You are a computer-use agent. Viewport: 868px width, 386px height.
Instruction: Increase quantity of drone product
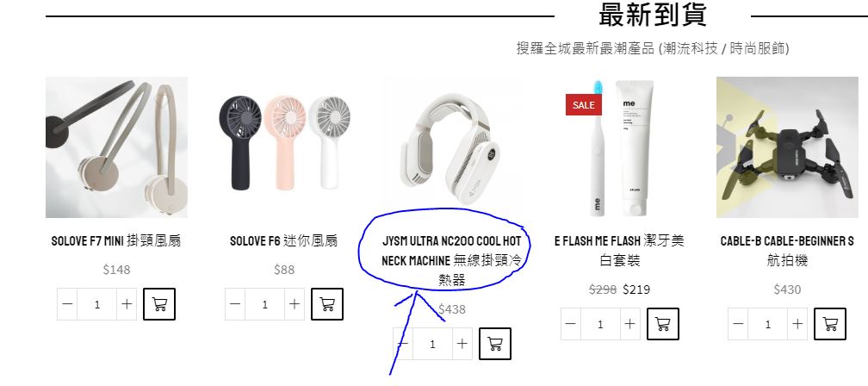point(797,324)
